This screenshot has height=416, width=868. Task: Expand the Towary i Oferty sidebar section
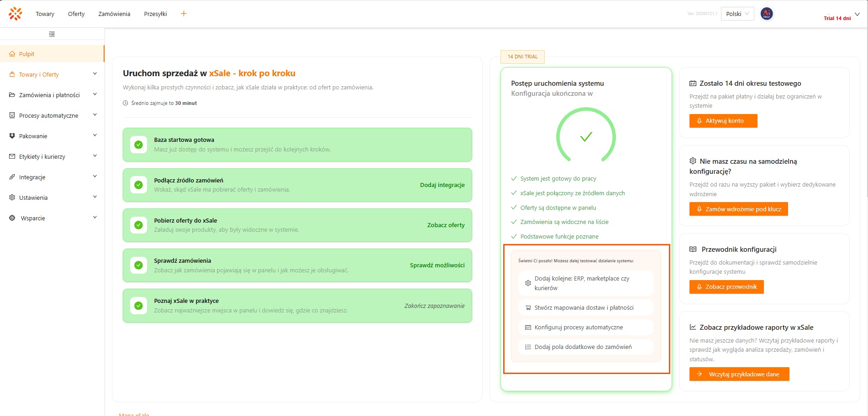point(95,74)
